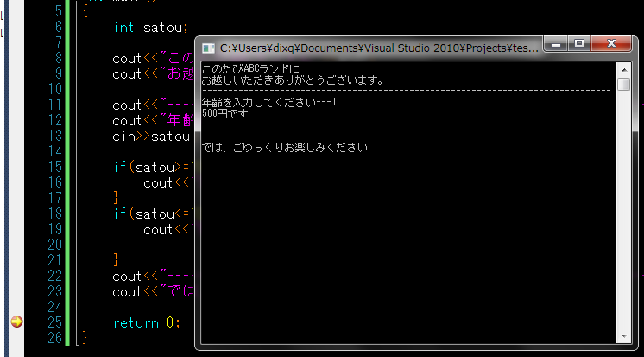
Task: Click line number 13 in the gutter
Action: tap(54, 136)
